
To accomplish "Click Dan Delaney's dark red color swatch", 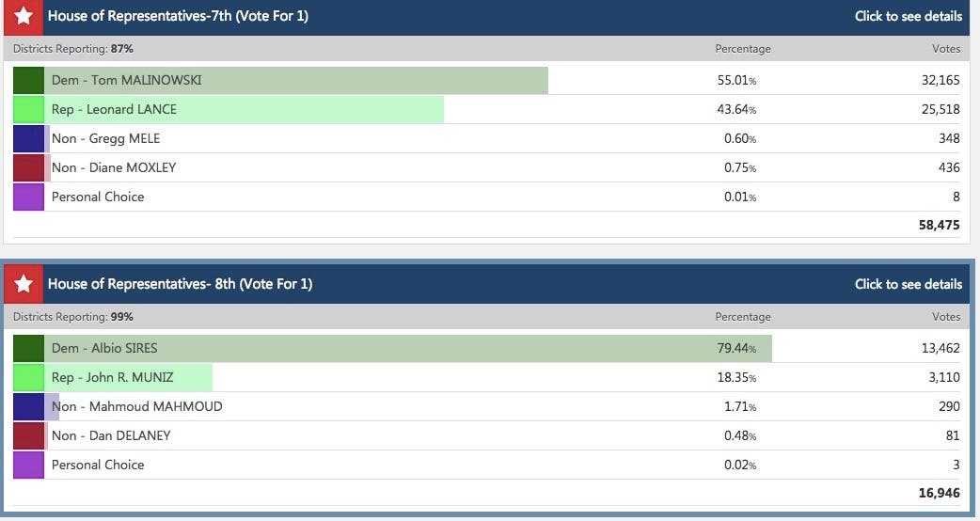I will tap(29, 435).
